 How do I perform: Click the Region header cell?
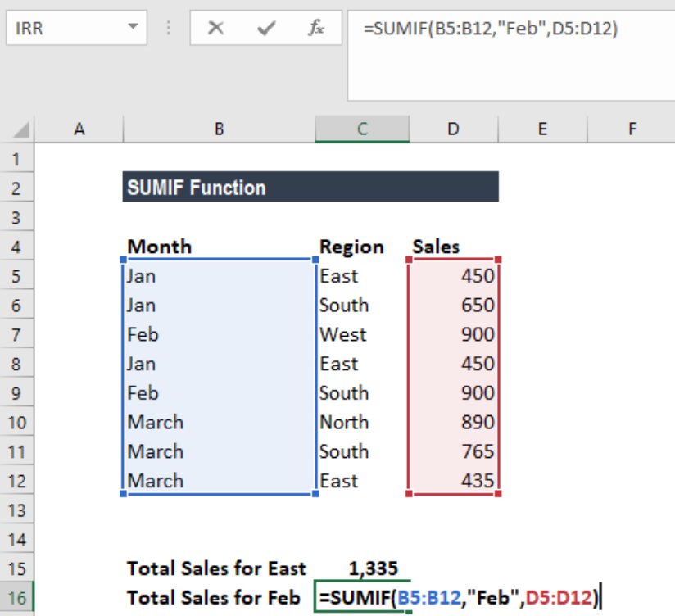tap(362, 247)
